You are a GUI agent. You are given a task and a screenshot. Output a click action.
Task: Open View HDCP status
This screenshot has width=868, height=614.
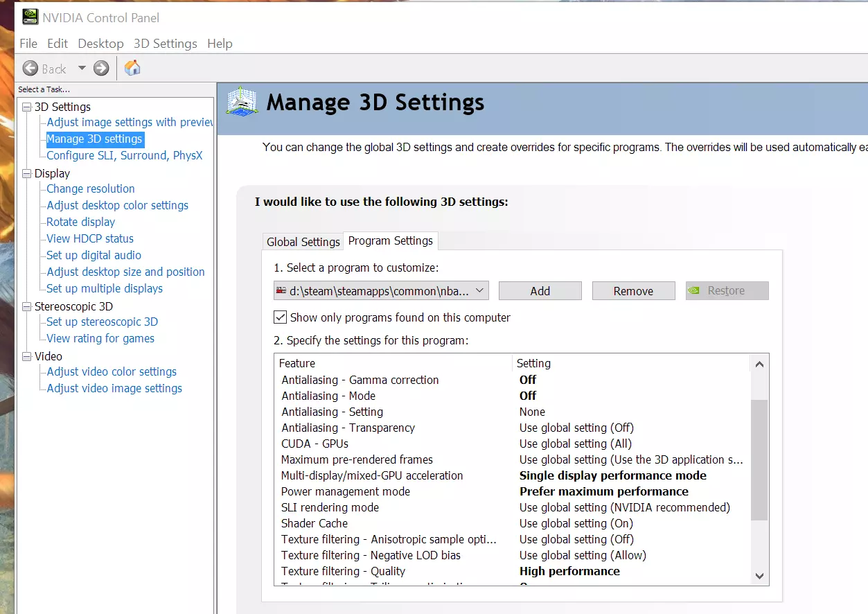90,238
